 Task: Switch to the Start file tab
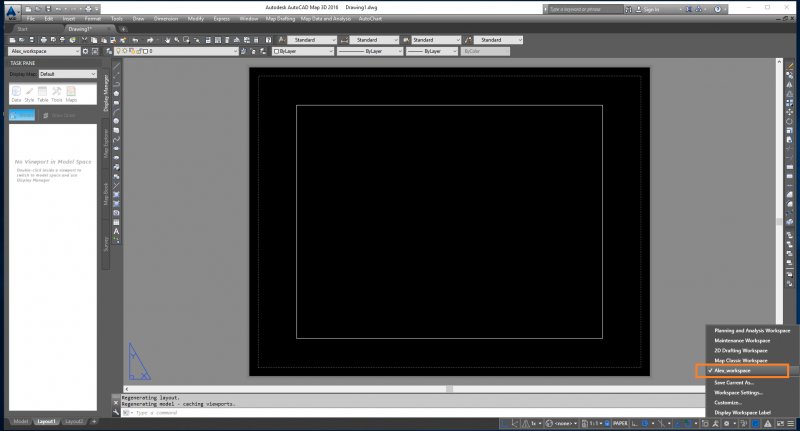22,29
